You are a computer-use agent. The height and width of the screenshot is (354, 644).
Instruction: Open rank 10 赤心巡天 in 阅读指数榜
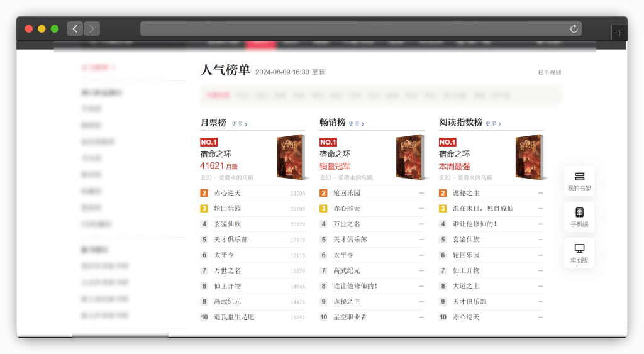[466, 317]
